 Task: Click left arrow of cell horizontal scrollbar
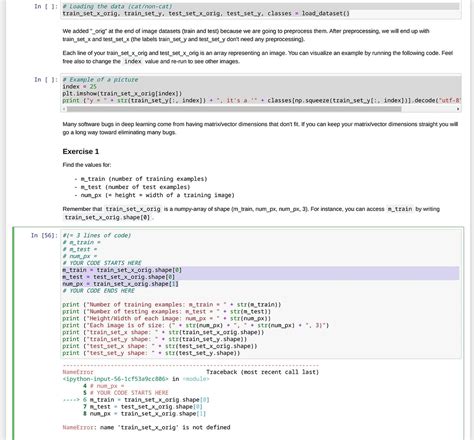tap(64, 109)
